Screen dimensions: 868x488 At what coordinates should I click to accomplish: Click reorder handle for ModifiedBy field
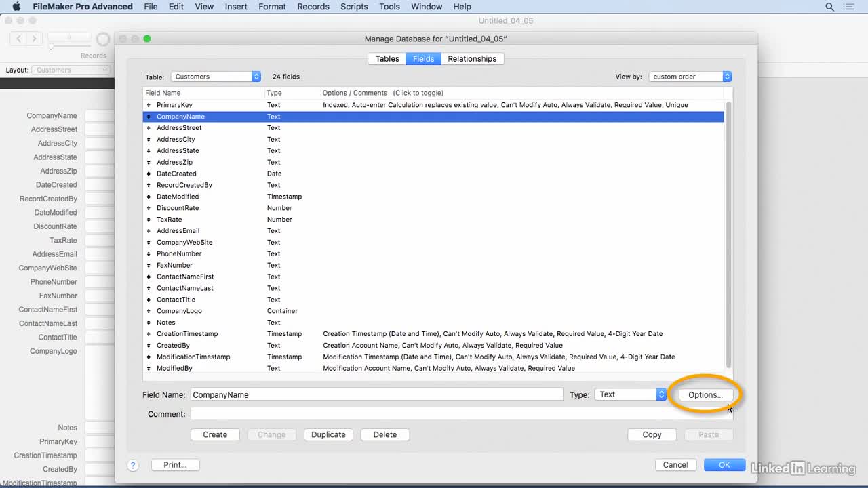tap(149, 368)
